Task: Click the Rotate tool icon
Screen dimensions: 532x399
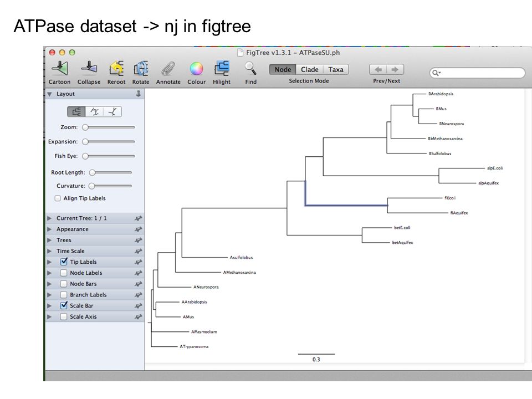Action: 141,68
